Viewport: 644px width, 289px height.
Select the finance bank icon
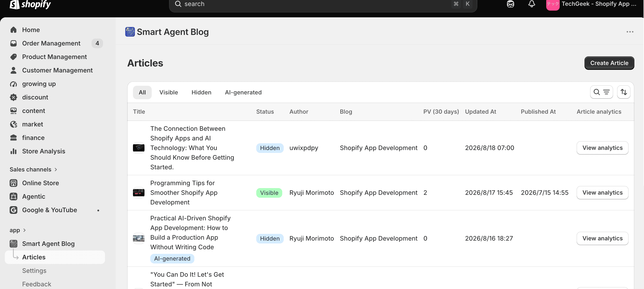coord(13,138)
